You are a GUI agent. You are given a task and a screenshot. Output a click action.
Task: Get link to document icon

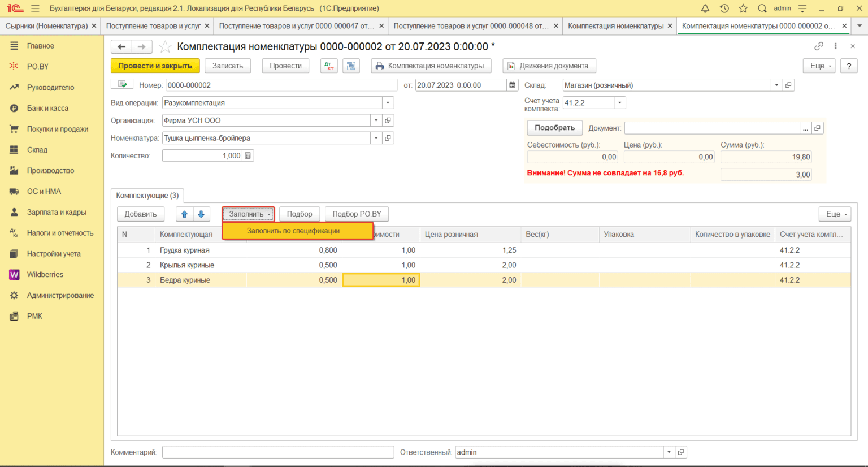click(818, 46)
